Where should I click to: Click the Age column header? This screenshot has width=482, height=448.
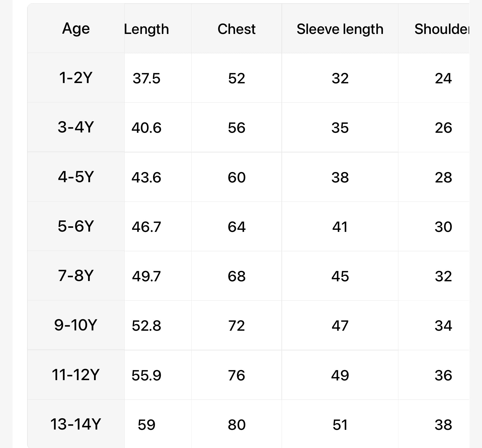coord(76,29)
